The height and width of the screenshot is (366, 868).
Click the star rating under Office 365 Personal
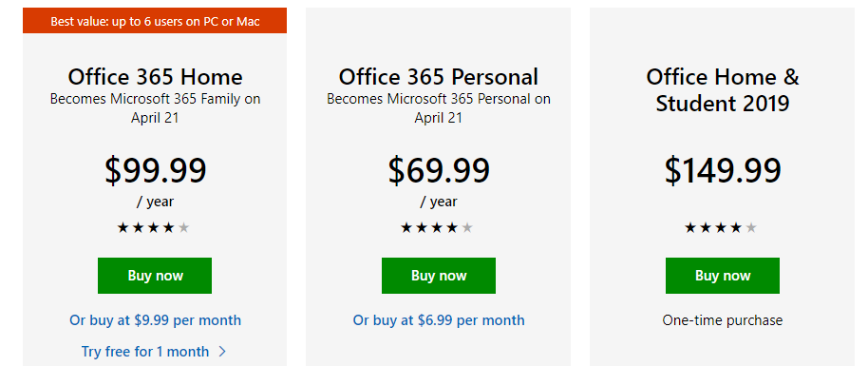click(x=437, y=227)
